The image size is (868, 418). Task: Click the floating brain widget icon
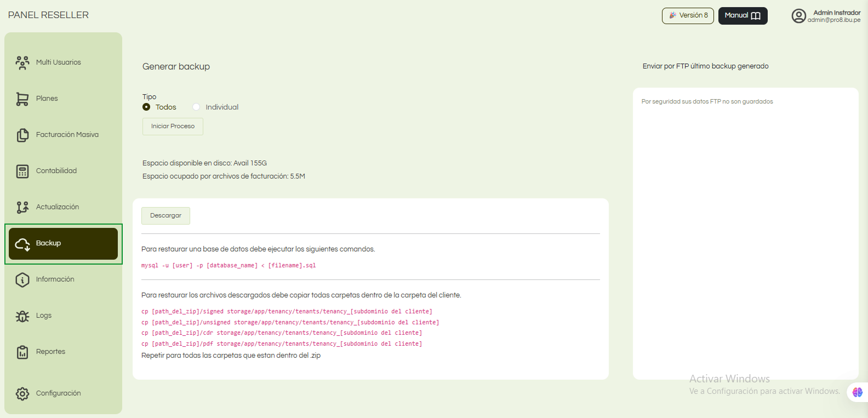point(858,392)
